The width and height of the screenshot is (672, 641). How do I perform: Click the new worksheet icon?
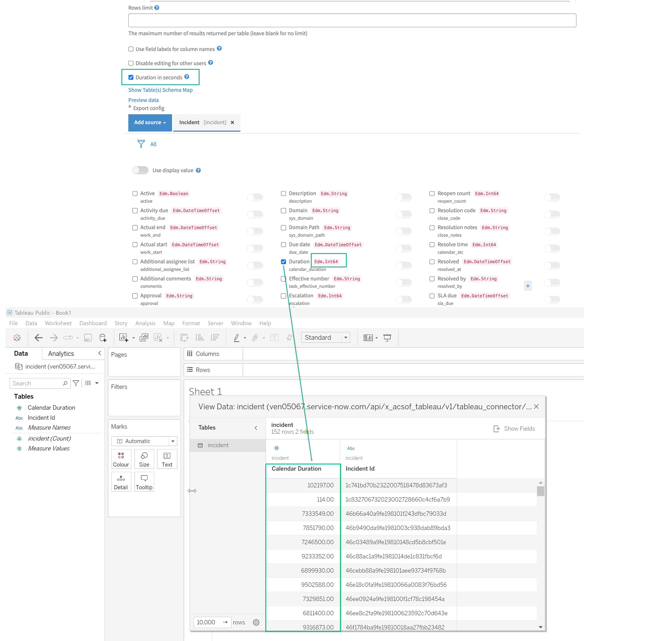click(x=123, y=338)
